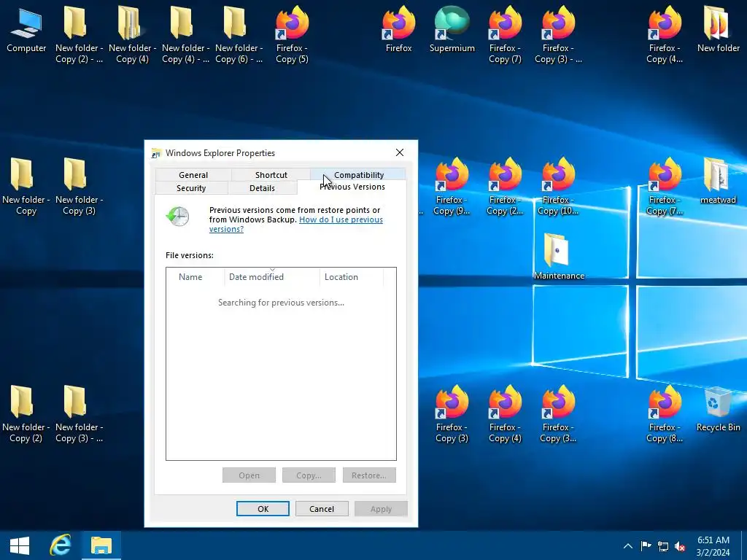Select the plain Firefox shortcut icon
Viewport: 747px width, 560px height.
tap(398, 28)
